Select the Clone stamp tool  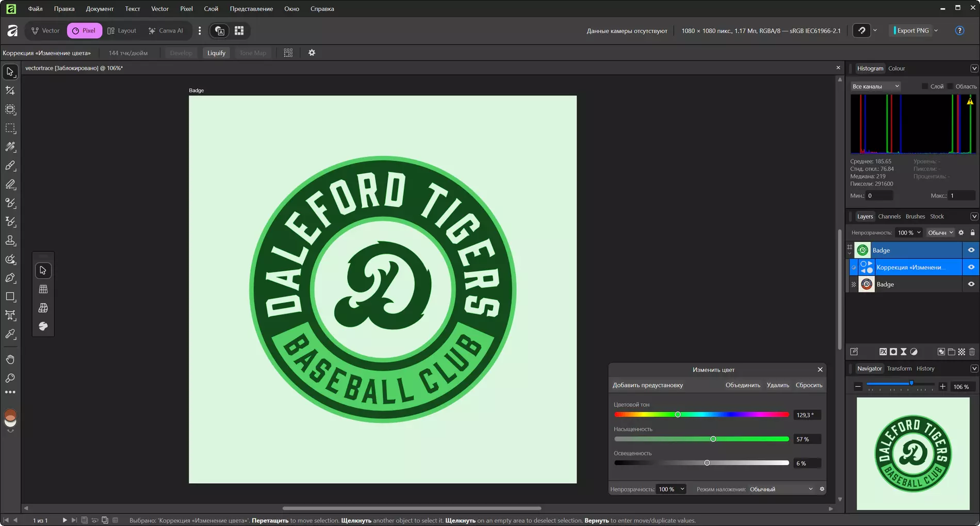coord(10,240)
